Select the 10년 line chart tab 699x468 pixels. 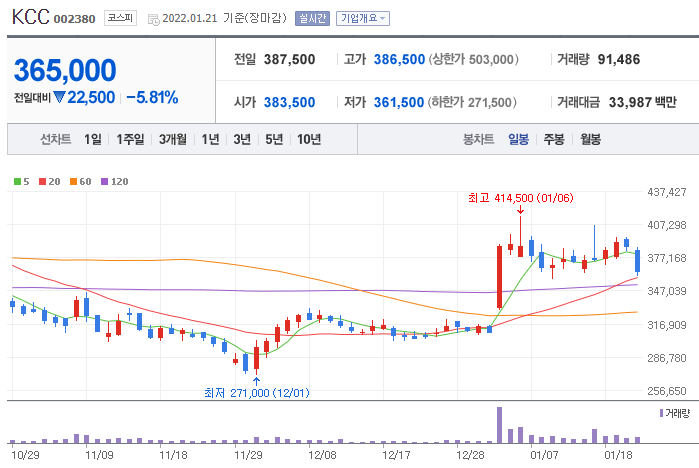point(309,140)
